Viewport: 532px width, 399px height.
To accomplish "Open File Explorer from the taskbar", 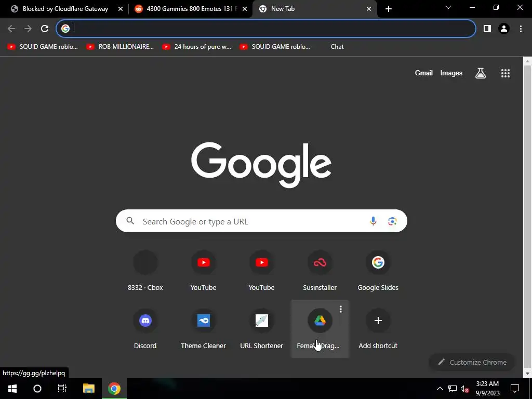I will point(88,389).
